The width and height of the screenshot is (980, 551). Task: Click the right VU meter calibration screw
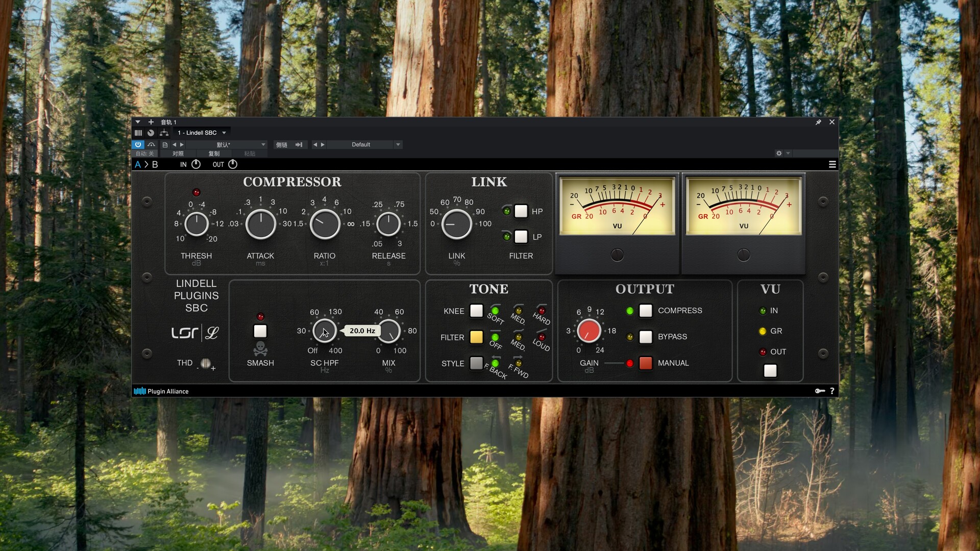[744, 255]
